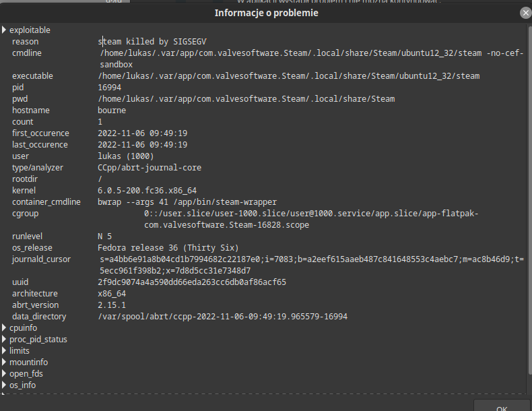Select the pid row
The height and width of the screenshot is (411, 532).
click(x=263, y=88)
